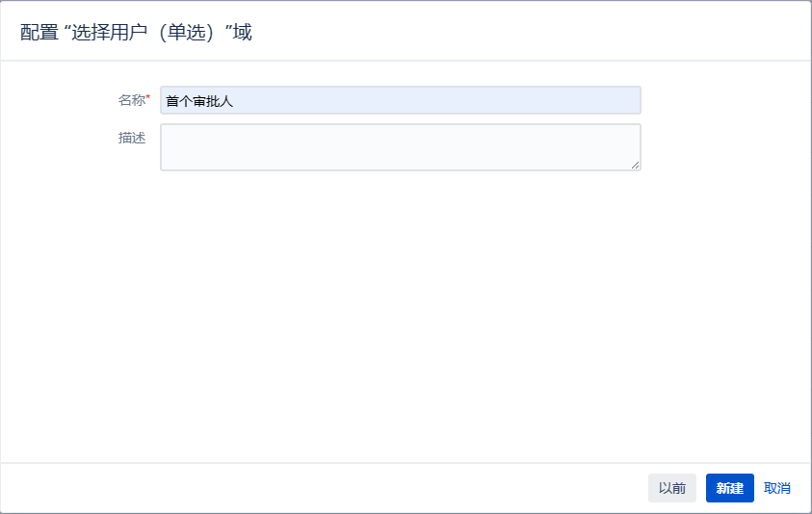Image resolution: width=812 pixels, height=514 pixels.
Task: Click the red required asterisk
Action: coord(148,97)
